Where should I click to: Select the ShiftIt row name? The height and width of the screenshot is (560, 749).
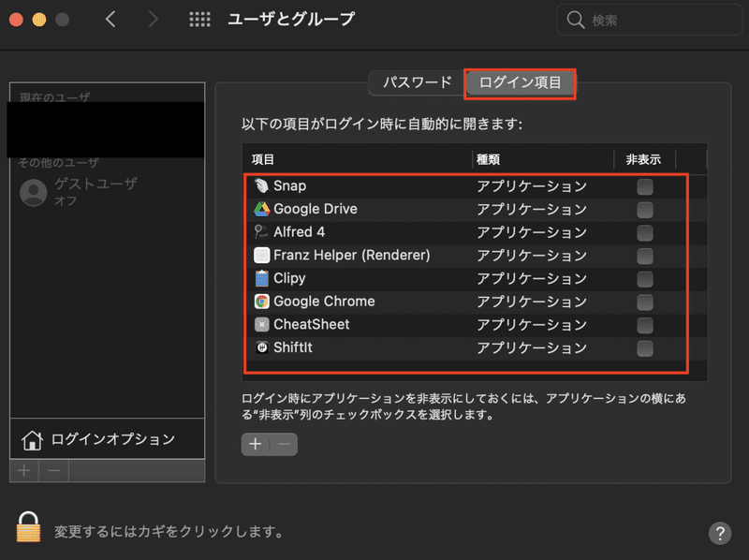tap(293, 347)
